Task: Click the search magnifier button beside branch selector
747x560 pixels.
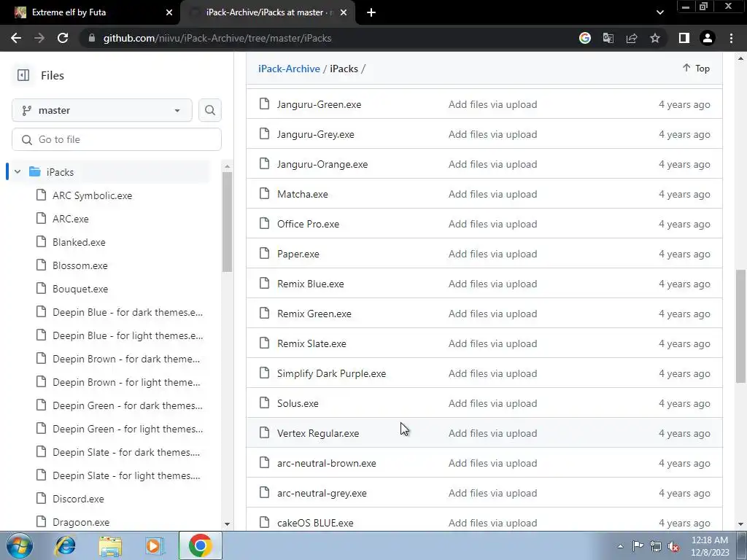Action: pyautogui.click(x=210, y=111)
